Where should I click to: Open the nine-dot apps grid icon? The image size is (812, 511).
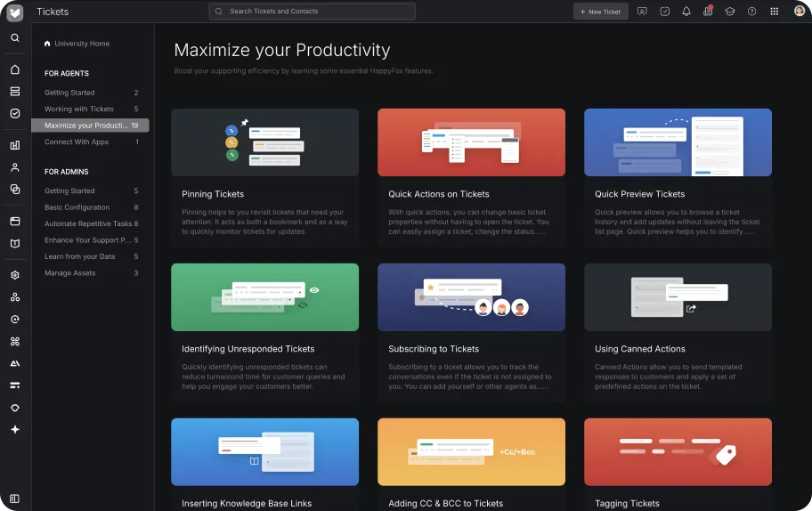click(775, 12)
